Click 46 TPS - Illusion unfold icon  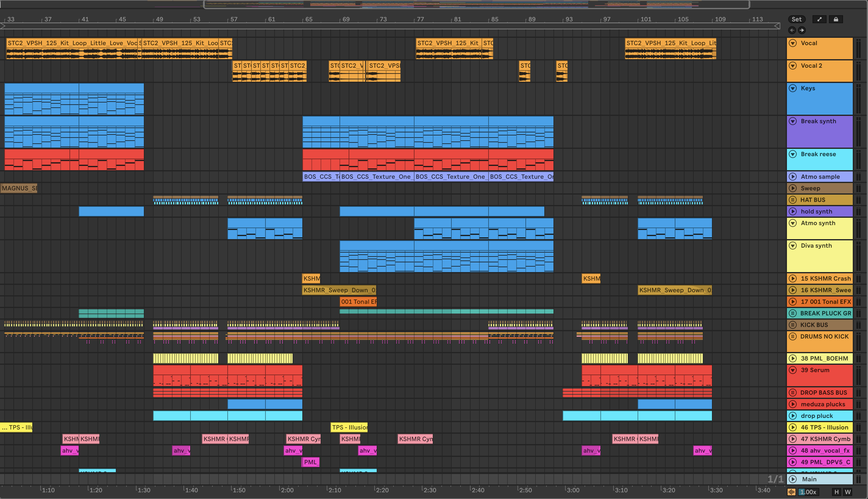point(793,427)
